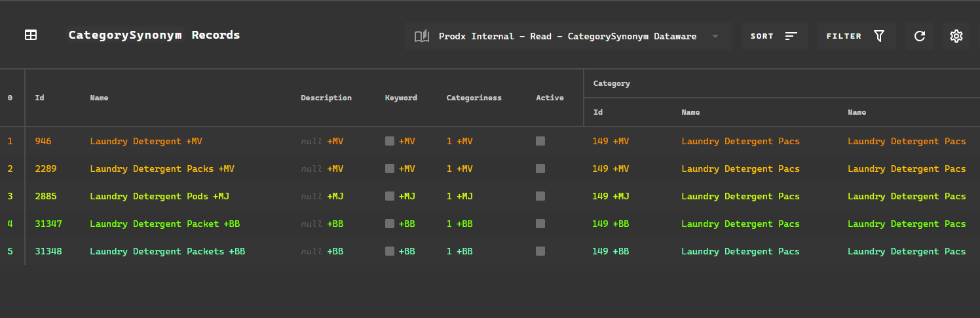
Task: Click row number 4 in index column
Action: coord(10,224)
